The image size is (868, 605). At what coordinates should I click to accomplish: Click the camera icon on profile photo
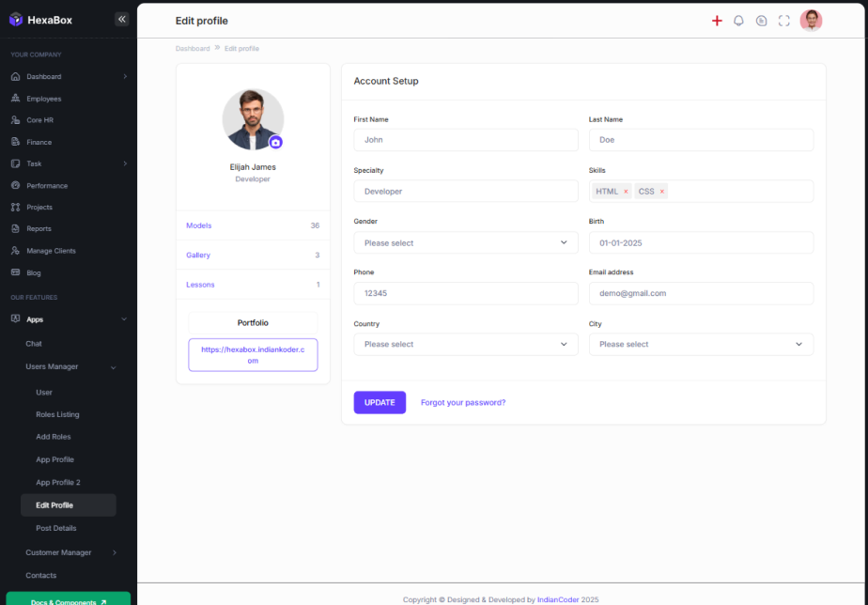click(x=275, y=142)
